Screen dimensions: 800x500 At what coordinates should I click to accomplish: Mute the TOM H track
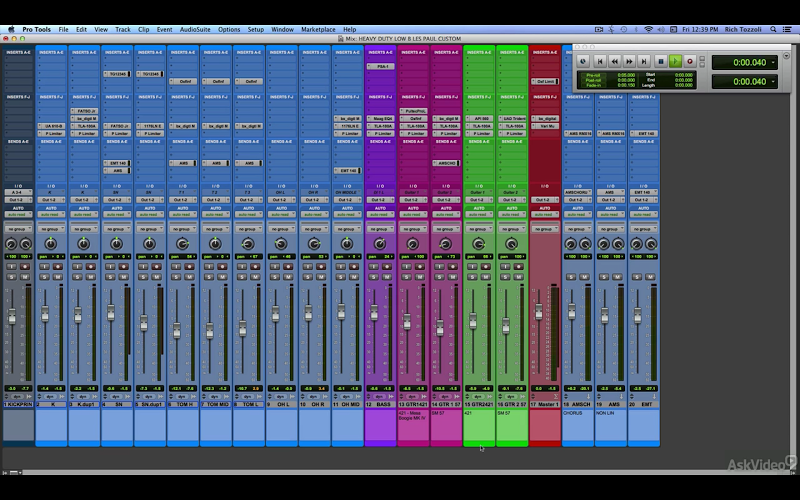pos(189,277)
